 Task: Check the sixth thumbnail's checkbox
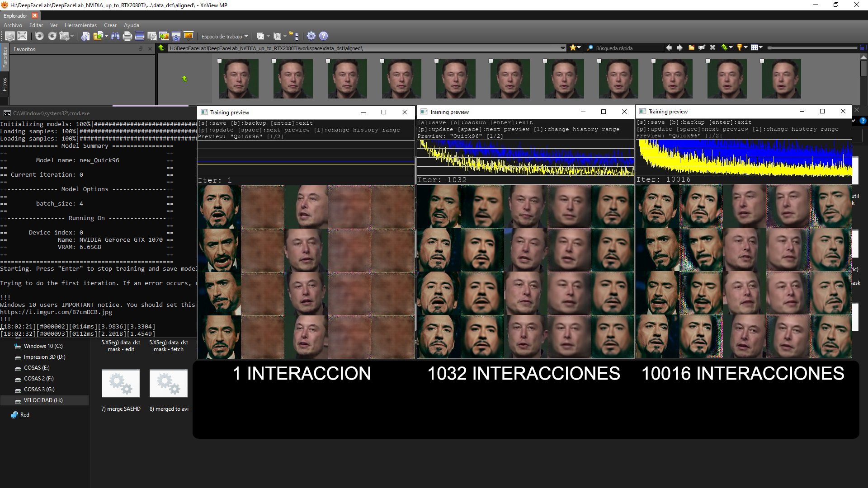(x=491, y=61)
